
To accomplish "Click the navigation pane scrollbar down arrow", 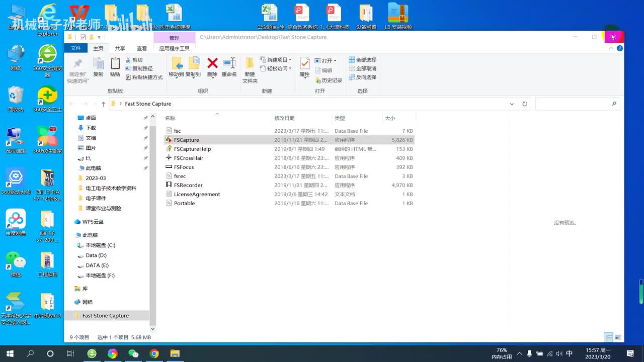I will (x=153, y=329).
